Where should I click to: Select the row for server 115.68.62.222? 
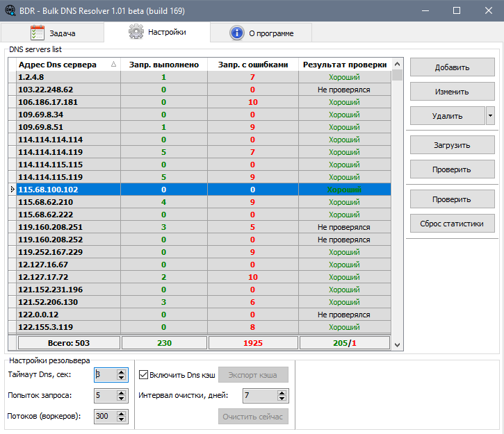coord(200,215)
